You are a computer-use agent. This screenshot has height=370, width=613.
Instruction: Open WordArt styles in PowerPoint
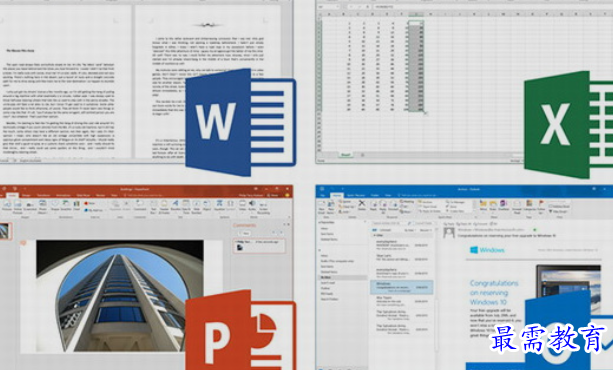(x=176, y=206)
